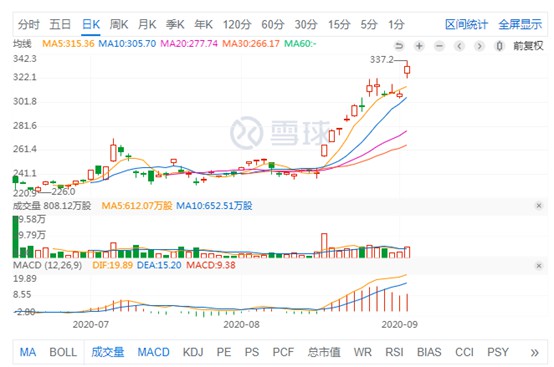Switch to the 分时 tab
Image resolution: width=554 pixels, height=367 pixels.
tap(29, 24)
